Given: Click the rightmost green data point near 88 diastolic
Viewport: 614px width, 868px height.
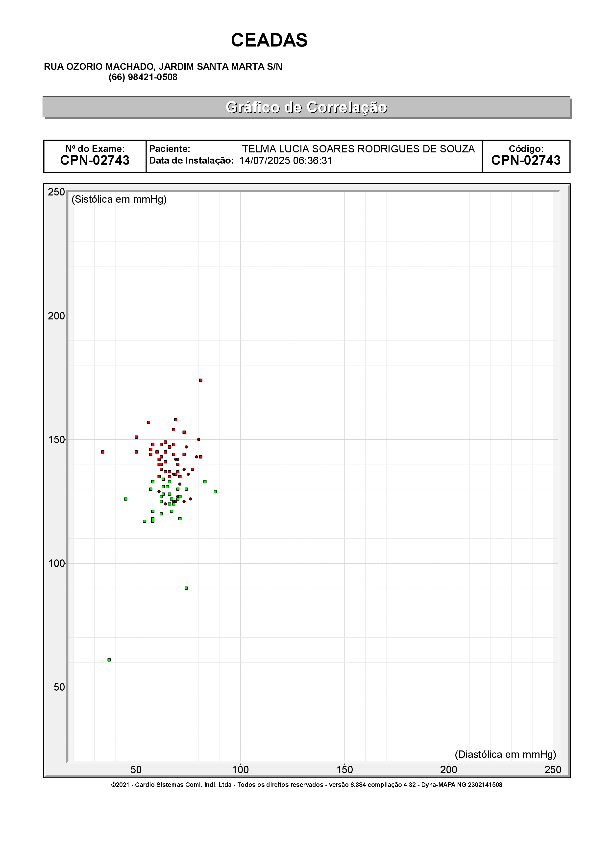Looking at the screenshot, I should pos(216,492).
